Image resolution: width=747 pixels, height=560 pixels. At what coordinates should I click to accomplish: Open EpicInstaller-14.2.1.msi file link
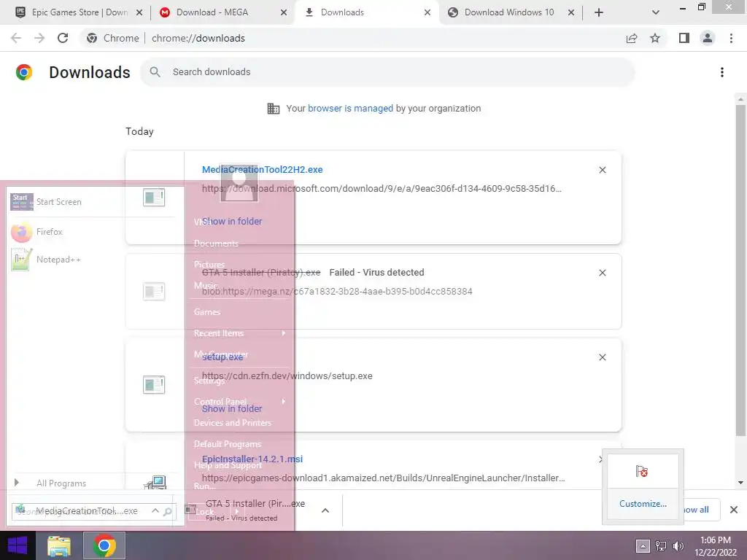(x=252, y=459)
